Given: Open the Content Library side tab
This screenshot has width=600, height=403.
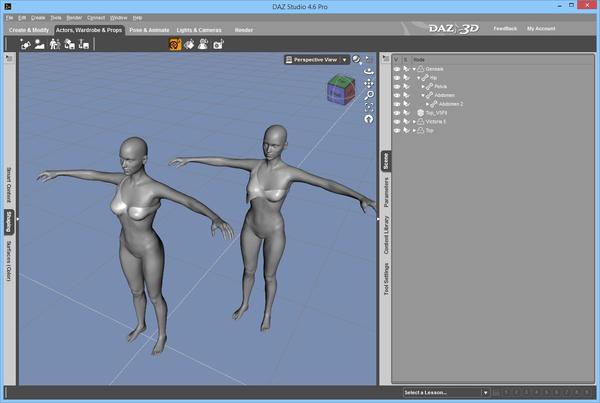Looking at the screenshot, I should pyautogui.click(x=386, y=235).
